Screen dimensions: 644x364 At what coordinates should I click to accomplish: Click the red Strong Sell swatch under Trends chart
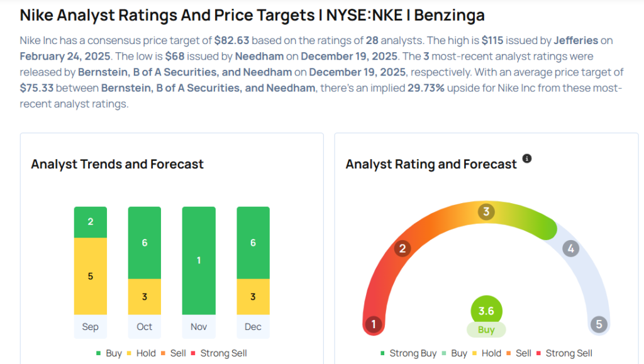click(x=193, y=353)
